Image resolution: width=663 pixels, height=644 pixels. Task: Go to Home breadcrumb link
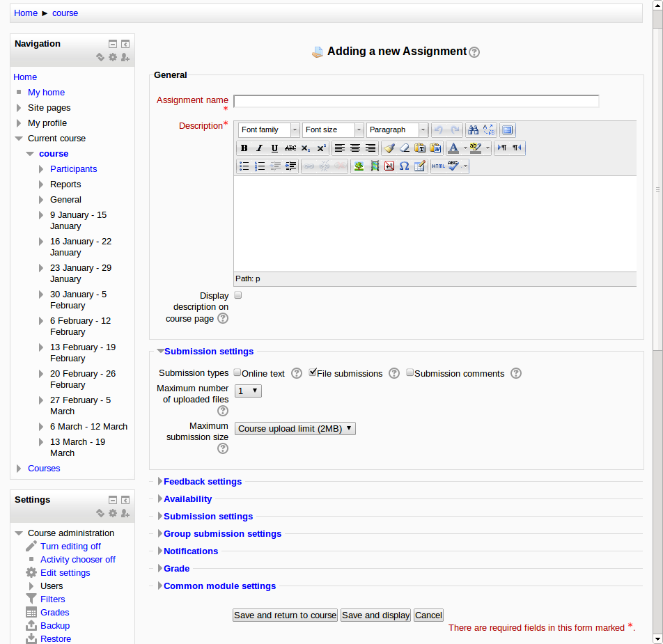26,13
